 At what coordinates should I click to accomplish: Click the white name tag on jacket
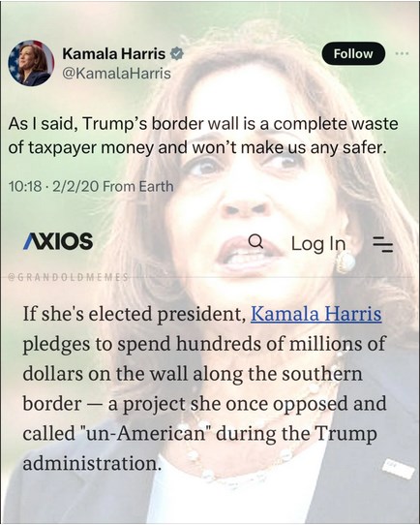[x=397, y=468]
